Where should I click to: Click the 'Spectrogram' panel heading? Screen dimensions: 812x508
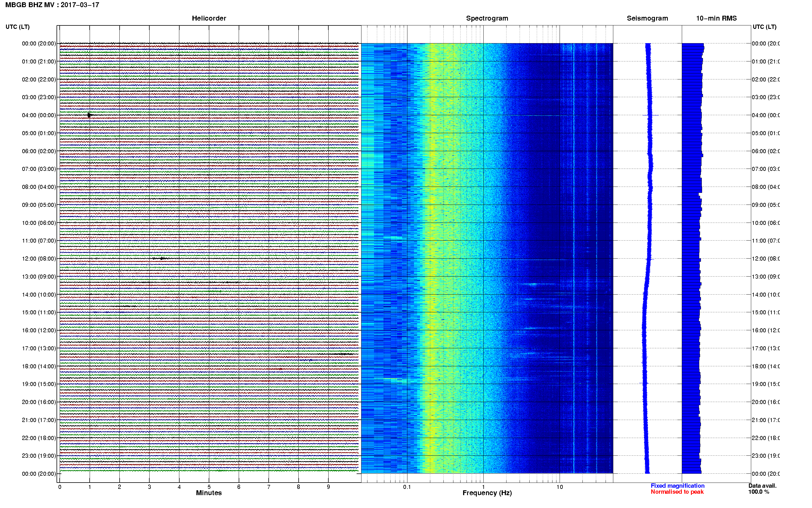tap(487, 18)
